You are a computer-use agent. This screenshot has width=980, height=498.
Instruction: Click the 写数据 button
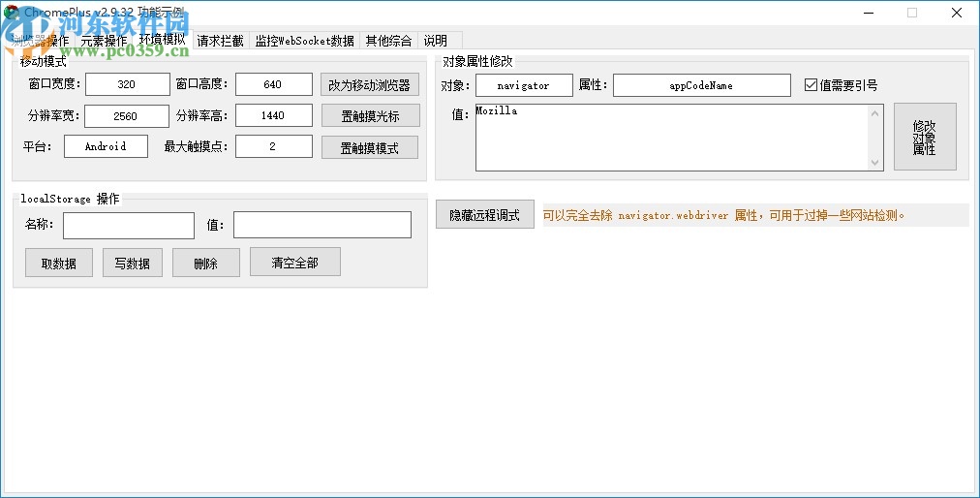tap(133, 263)
